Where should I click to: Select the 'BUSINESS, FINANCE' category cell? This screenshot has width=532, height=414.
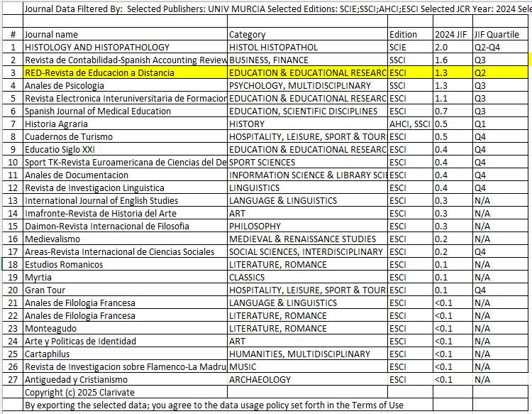[307, 60]
